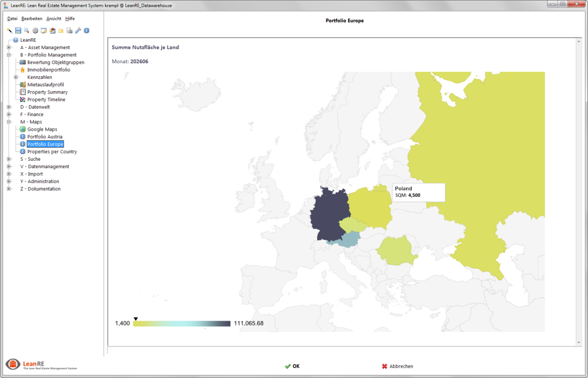Expand the F - Finance node

tap(9, 115)
